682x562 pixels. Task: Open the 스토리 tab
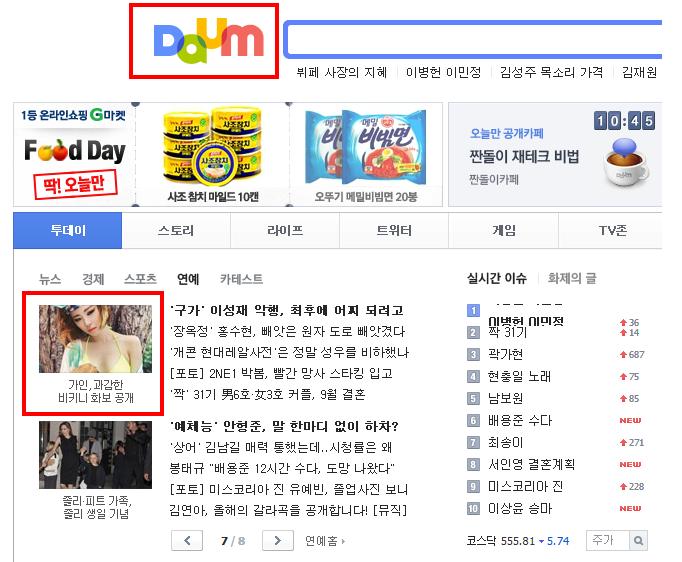[176, 231]
